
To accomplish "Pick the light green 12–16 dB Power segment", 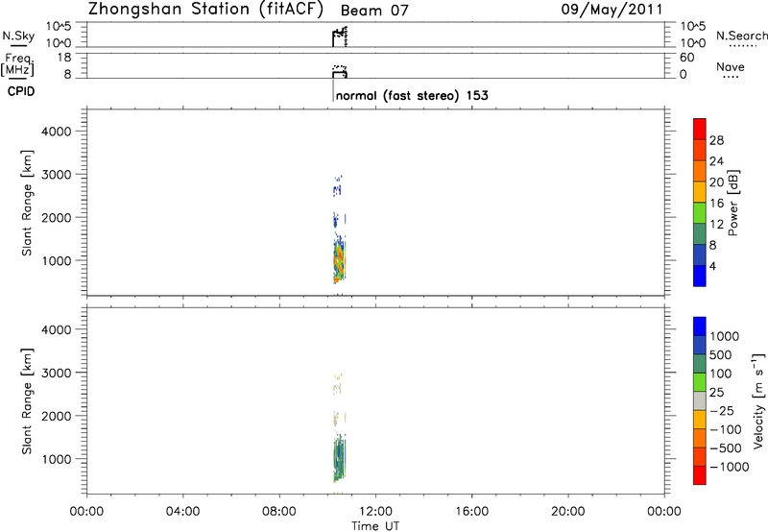I will coord(700,212).
